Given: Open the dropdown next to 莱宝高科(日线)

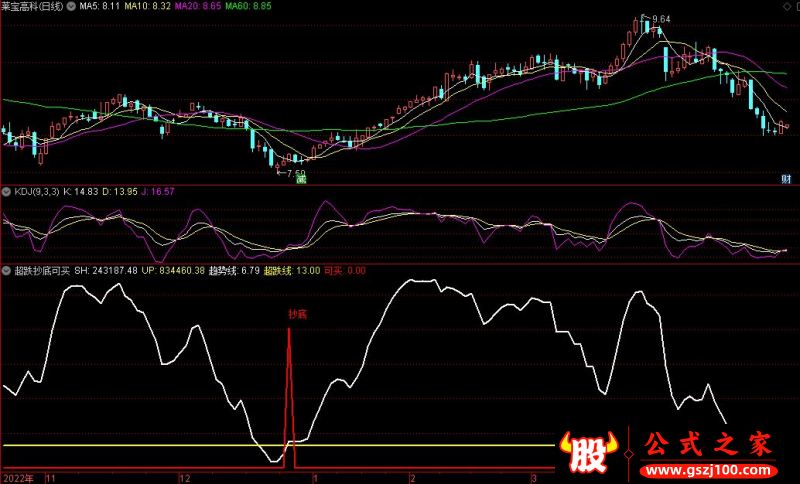Looking at the screenshot, I should pos(71,7).
